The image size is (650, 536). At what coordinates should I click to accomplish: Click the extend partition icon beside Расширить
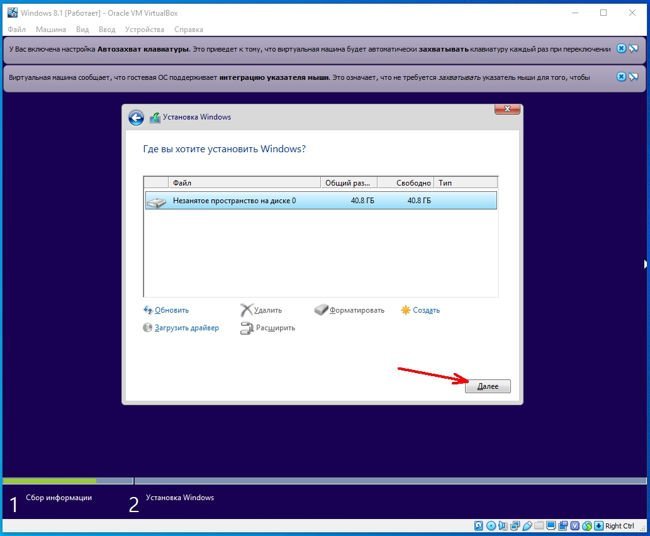(247, 328)
